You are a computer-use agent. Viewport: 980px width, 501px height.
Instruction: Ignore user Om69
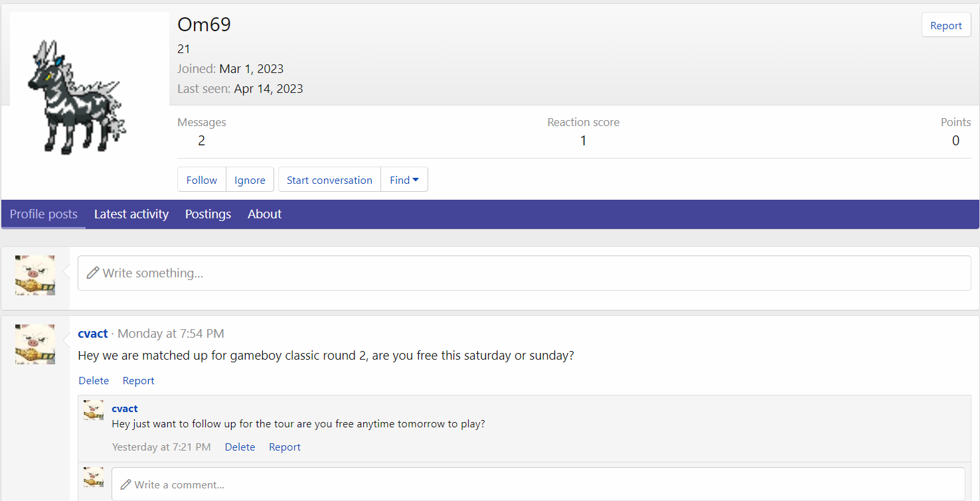click(x=250, y=180)
